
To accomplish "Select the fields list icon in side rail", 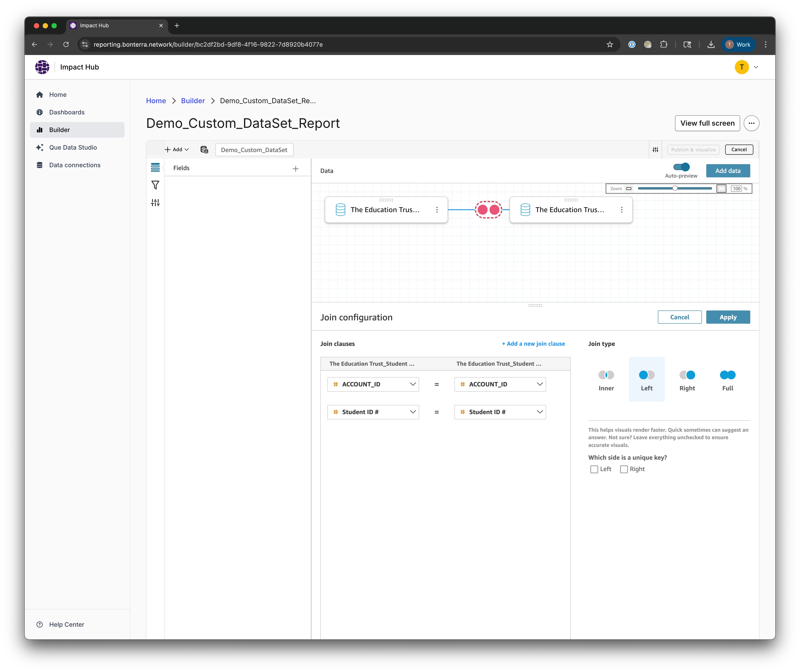I will pos(155,168).
